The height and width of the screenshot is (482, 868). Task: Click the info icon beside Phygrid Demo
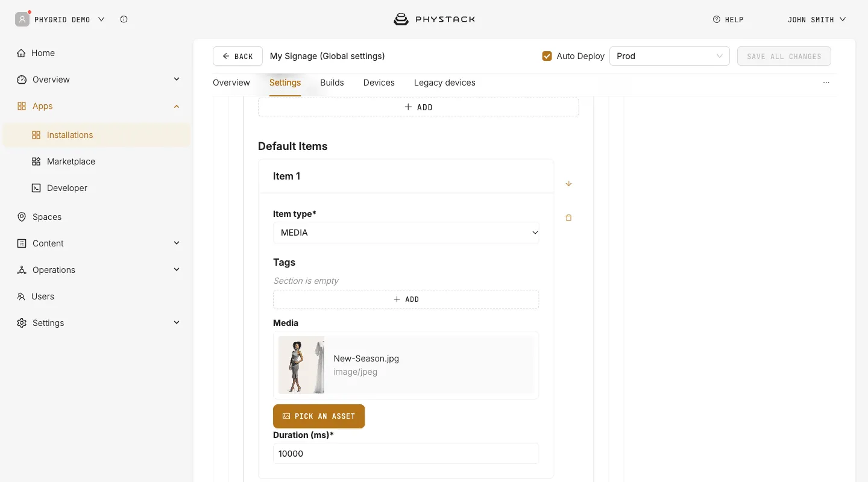pos(124,19)
